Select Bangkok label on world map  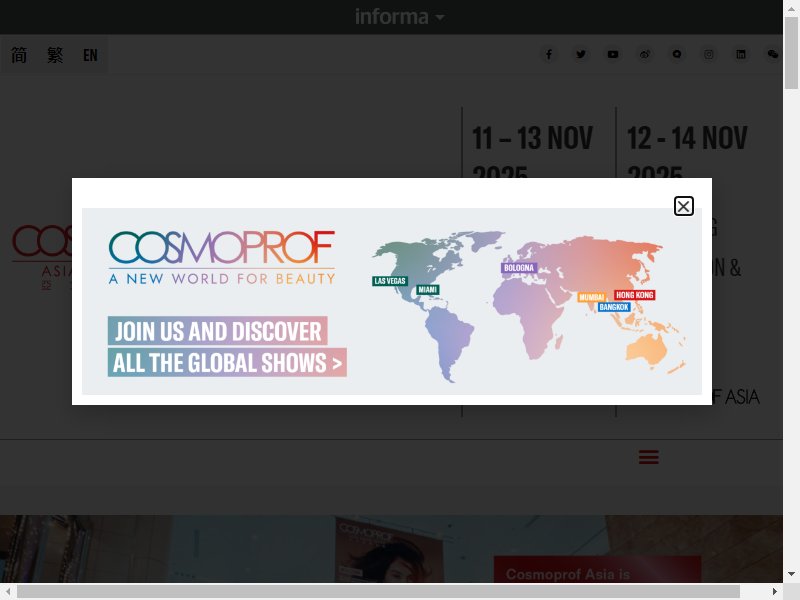coord(614,307)
